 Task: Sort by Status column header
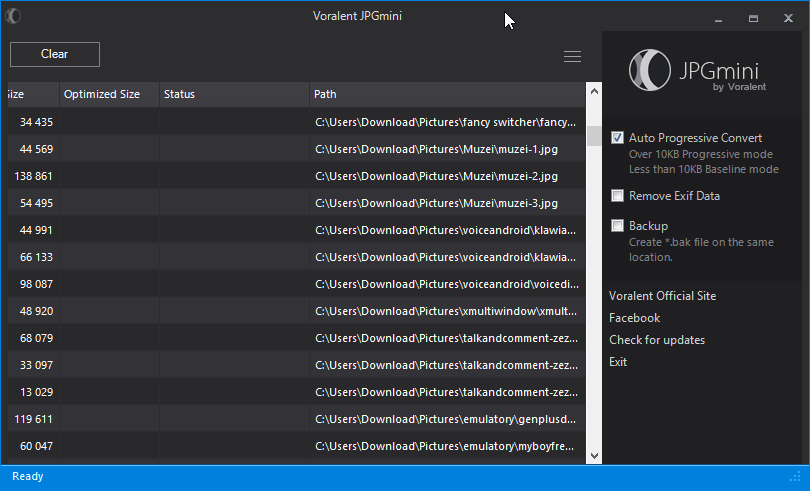click(x=235, y=94)
